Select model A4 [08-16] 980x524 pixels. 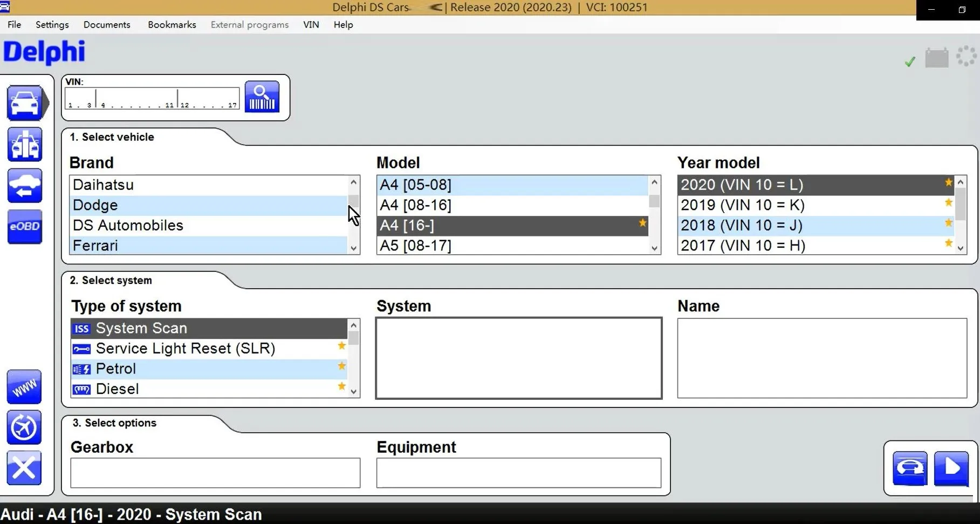coord(512,206)
